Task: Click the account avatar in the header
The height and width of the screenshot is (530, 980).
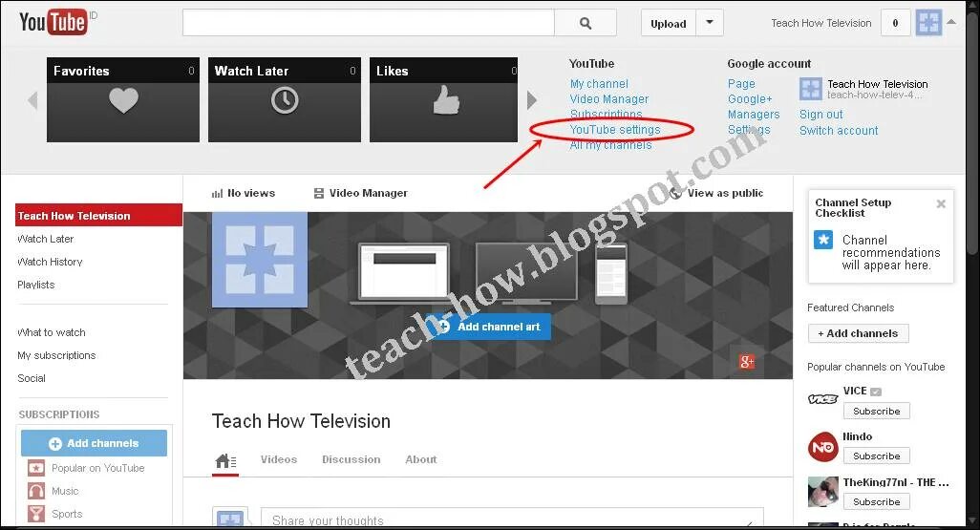Action: [x=928, y=23]
